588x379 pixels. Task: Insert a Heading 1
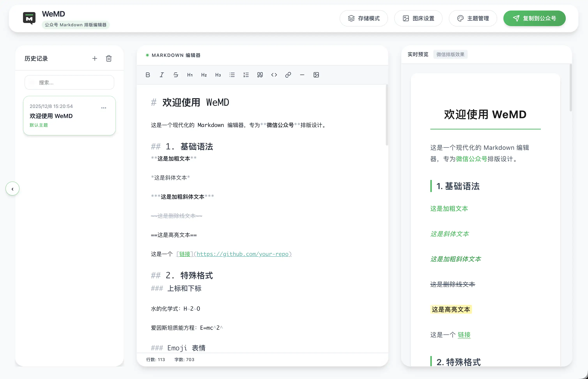pos(190,75)
